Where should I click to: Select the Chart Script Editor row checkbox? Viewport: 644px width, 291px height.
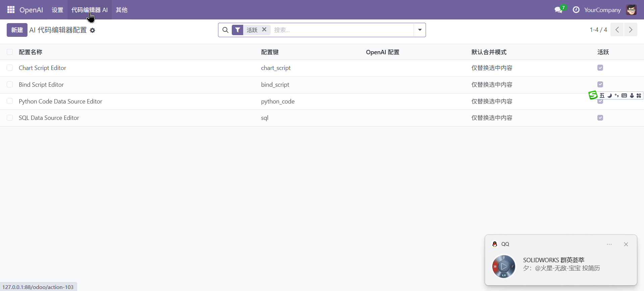pos(10,68)
